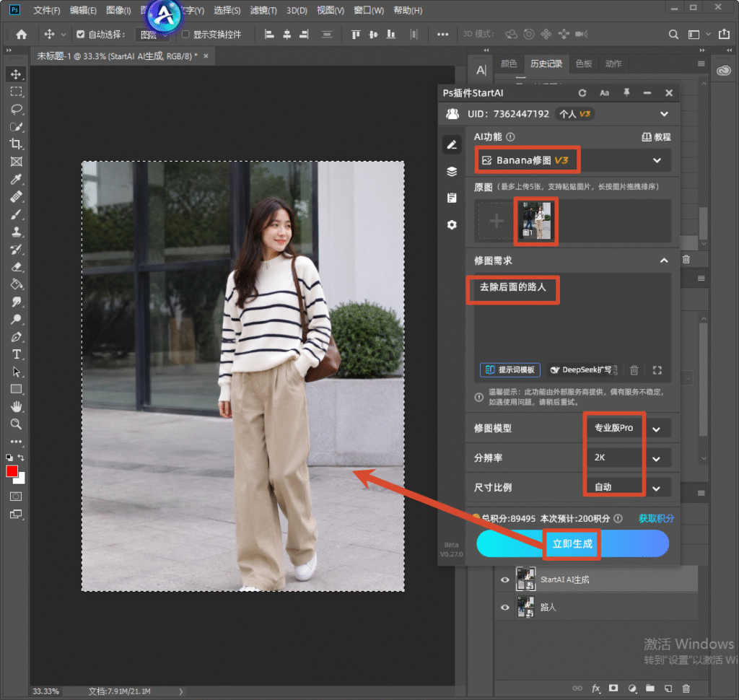Screen dimensions: 739x700
Task: Collapse the 修图需求 section
Action: tap(664, 261)
